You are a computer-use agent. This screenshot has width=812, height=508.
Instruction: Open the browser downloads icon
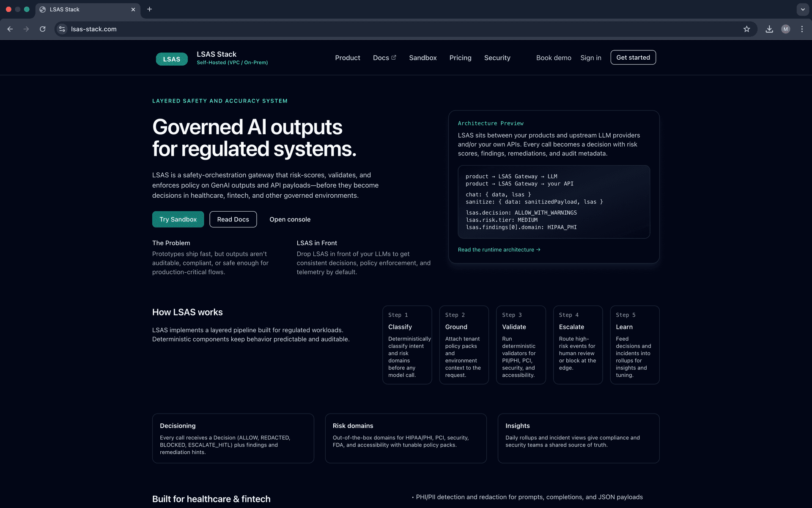click(x=770, y=29)
